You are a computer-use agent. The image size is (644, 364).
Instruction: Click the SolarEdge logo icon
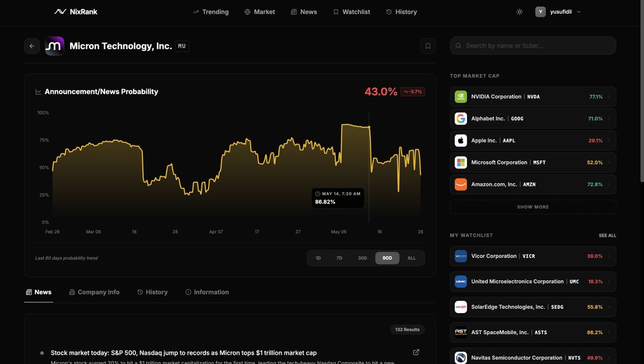460,307
